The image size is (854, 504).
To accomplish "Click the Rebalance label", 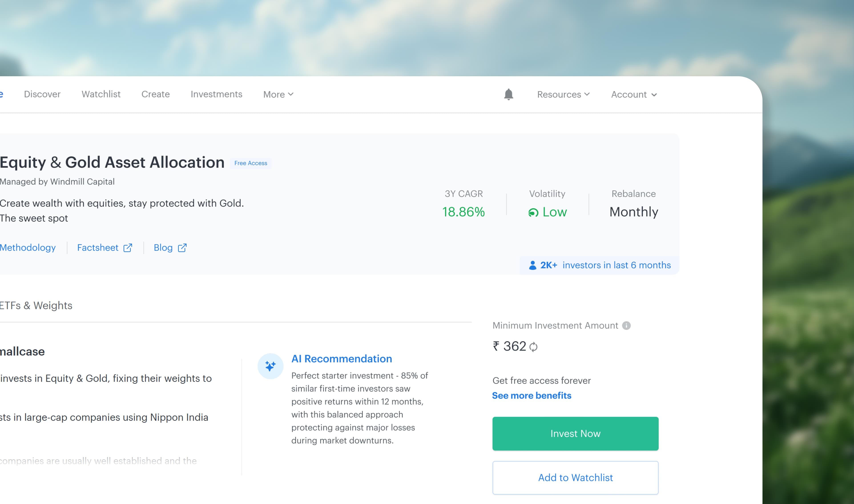I will tap(634, 194).
